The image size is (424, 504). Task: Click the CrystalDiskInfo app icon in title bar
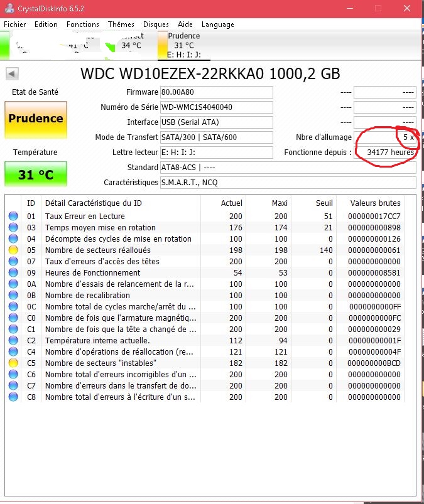click(x=9, y=8)
